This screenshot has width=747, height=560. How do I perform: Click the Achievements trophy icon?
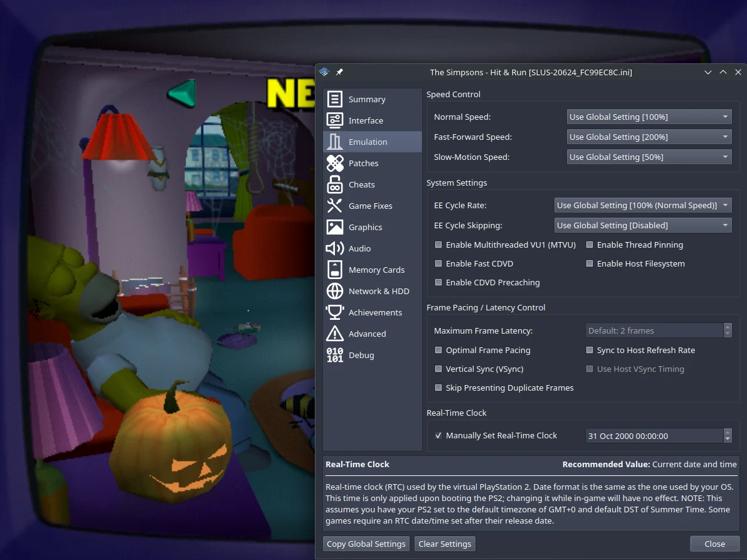pos(335,313)
